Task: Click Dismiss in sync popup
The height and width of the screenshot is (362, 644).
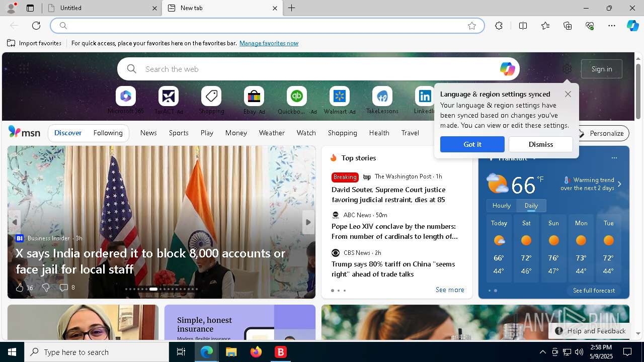Action: (541, 144)
